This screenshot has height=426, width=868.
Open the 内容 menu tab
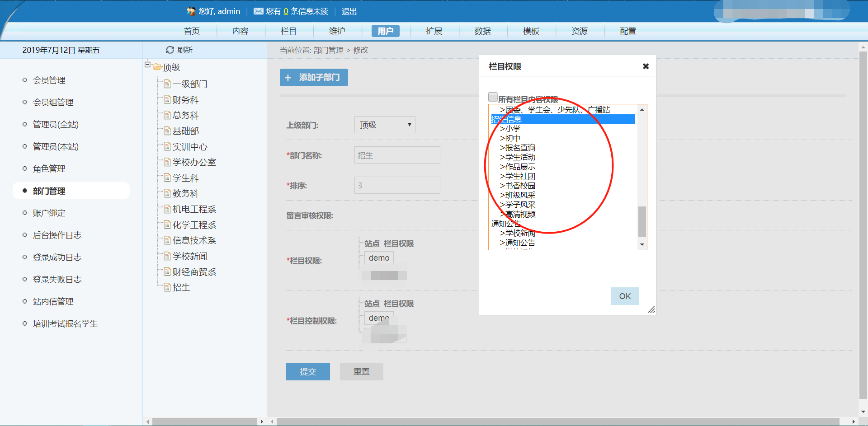point(240,31)
